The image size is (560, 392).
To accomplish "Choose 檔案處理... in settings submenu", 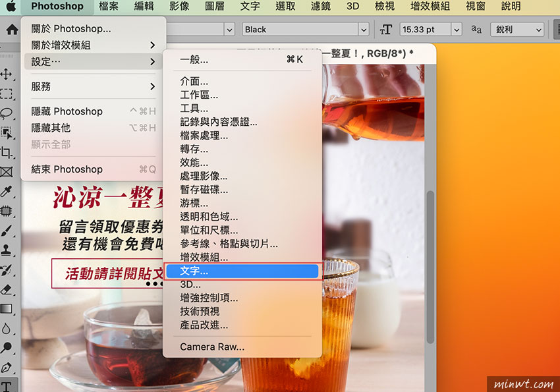I will [x=242, y=136].
